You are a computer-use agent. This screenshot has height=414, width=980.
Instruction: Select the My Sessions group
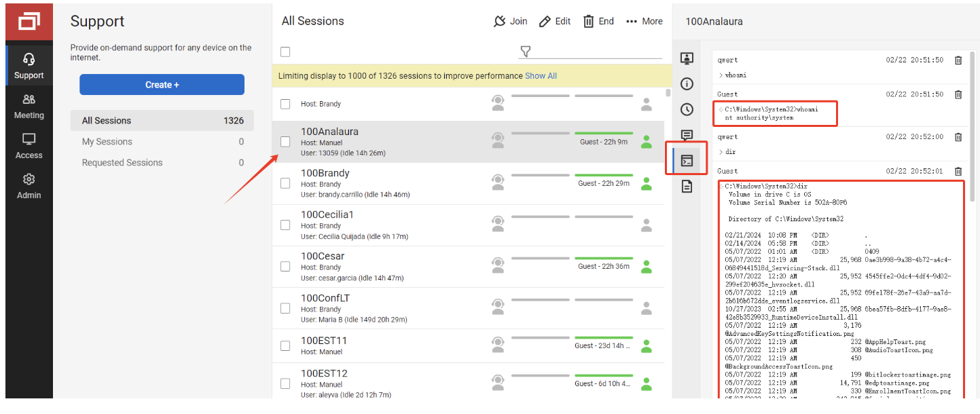[x=162, y=142]
